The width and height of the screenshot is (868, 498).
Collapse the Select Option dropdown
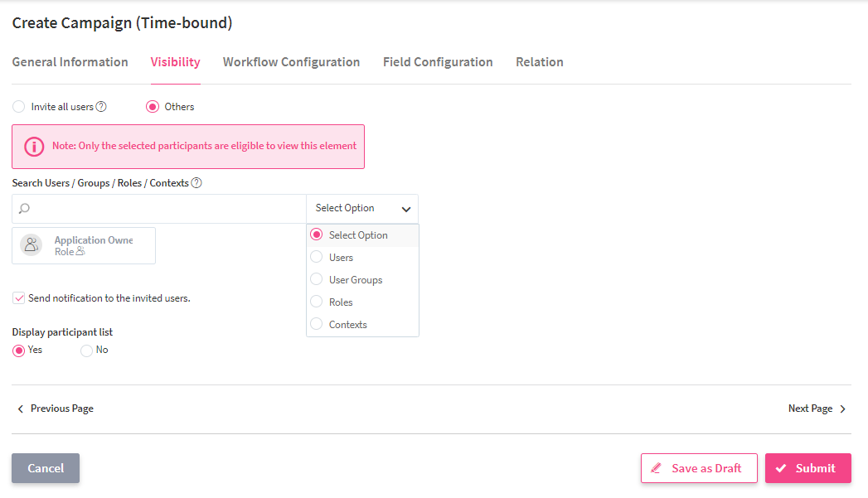405,209
